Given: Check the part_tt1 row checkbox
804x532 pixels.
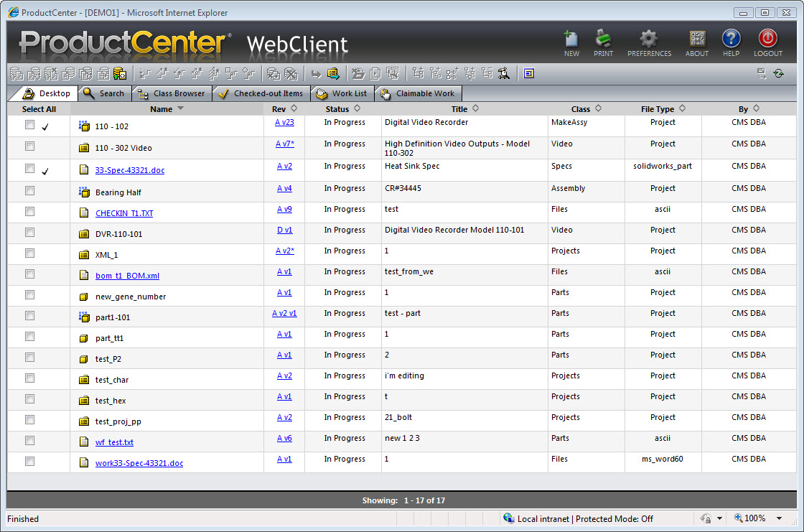Looking at the screenshot, I should click(x=29, y=337).
